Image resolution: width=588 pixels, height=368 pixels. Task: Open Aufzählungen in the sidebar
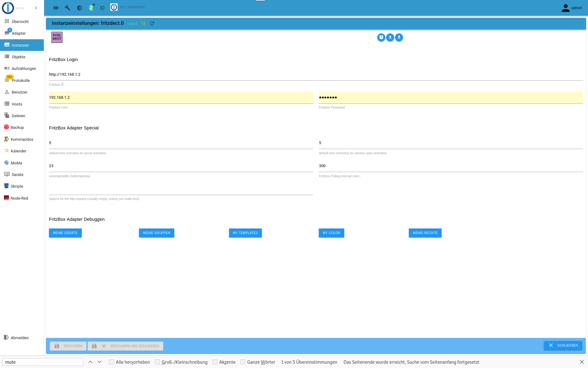click(x=22, y=68)
